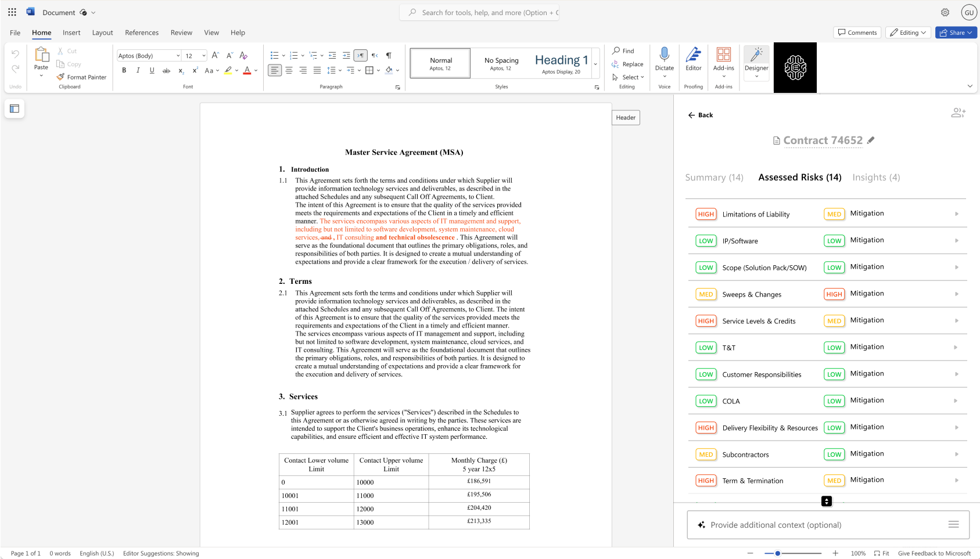This screenshot has height=559, width=980.
Task: Open the settings gear icon
Action: (x=945, y=12)
